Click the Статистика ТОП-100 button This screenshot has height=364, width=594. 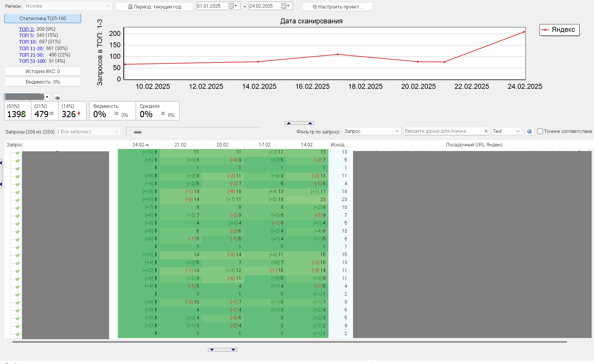coord(43,18)
